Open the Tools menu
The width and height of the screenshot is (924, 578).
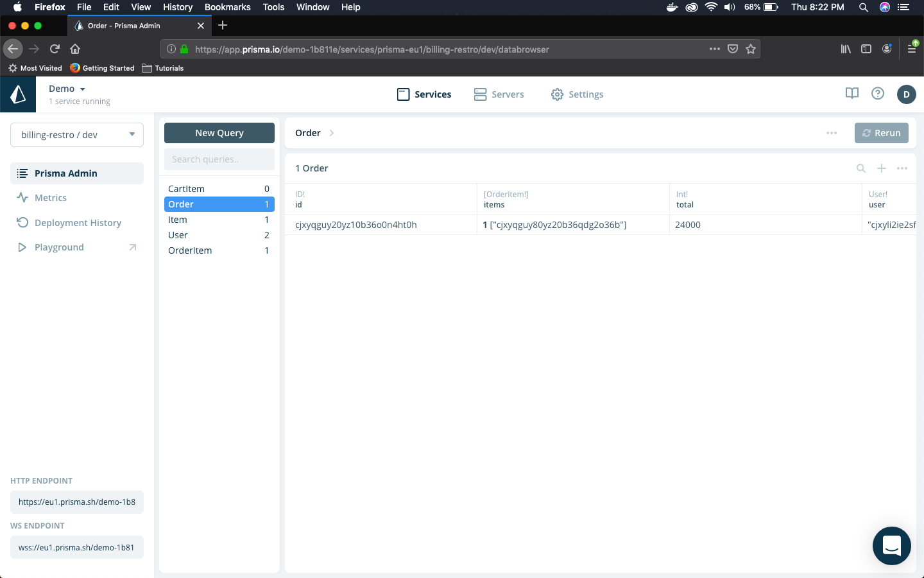tap(273, 7)
